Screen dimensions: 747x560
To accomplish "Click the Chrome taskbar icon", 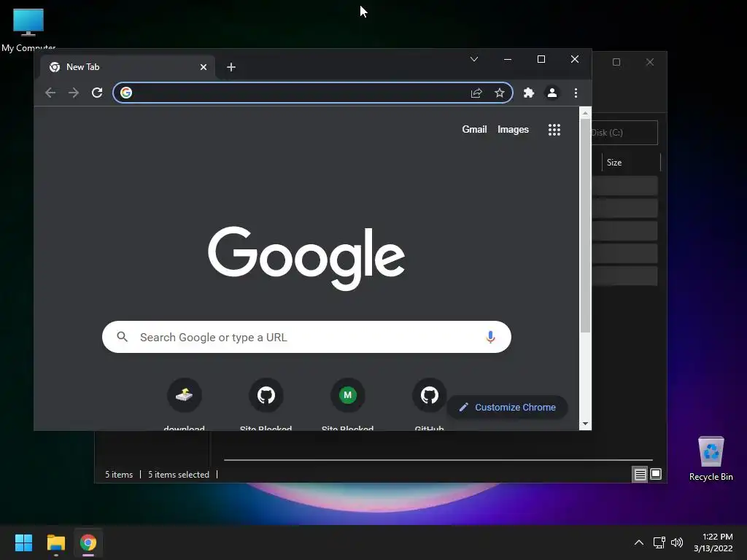I will point(88,542).
